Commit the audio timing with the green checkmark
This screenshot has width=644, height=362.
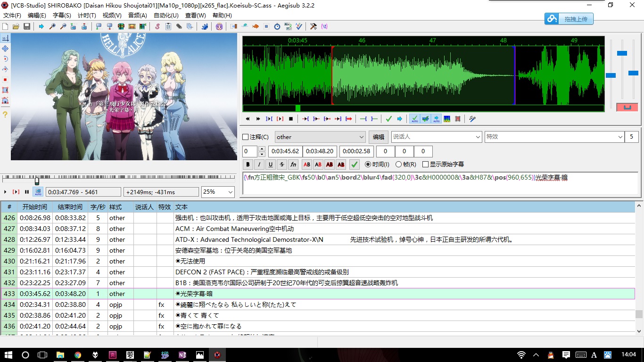[389, 119]
